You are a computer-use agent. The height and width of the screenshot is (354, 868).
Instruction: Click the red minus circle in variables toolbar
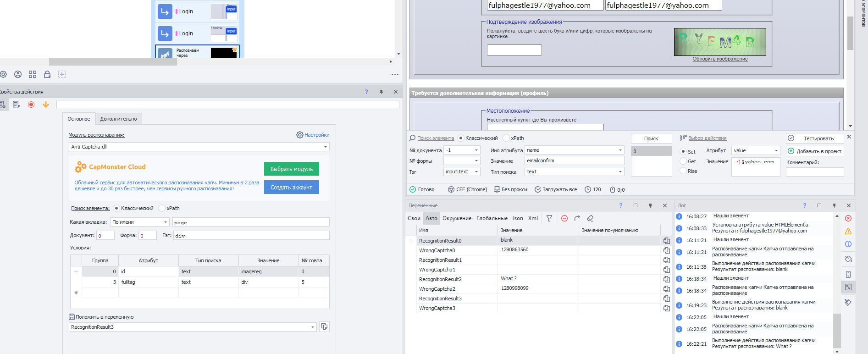pyautogui.click(x=564, y=218)
